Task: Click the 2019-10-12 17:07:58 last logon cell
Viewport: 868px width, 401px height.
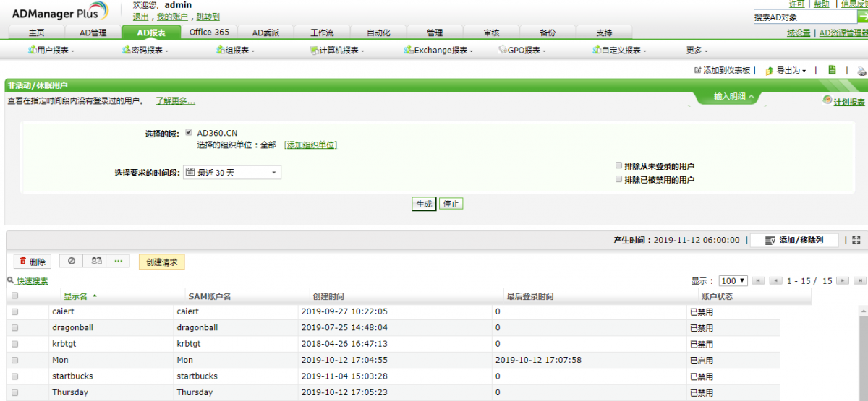Action: 538,360
